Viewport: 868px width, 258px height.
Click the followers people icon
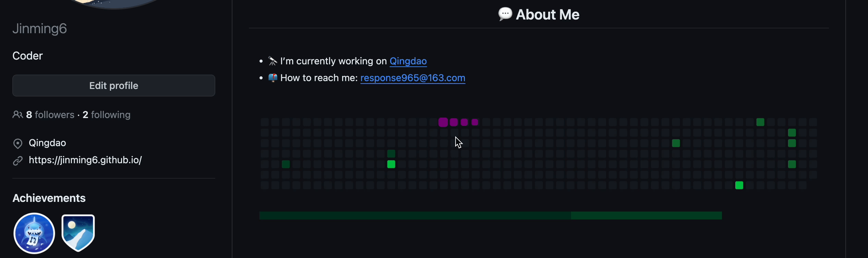click(17, 115)
